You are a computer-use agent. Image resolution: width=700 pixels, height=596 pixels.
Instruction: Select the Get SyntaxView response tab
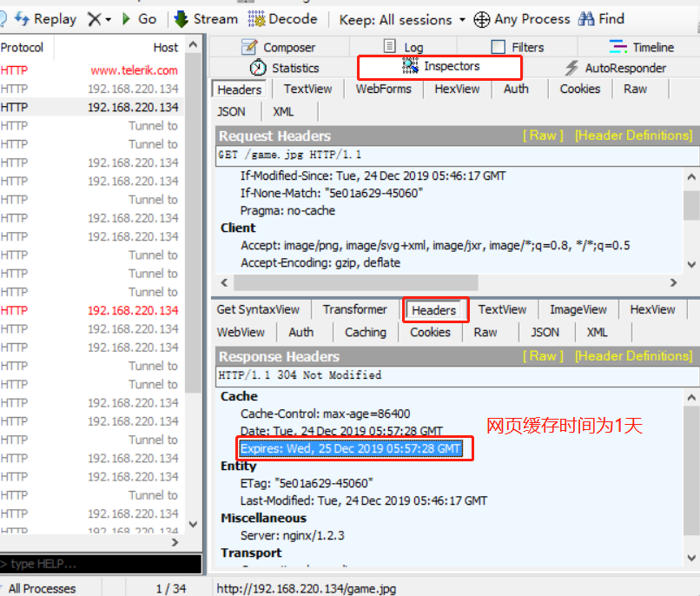tap(258, 309)
